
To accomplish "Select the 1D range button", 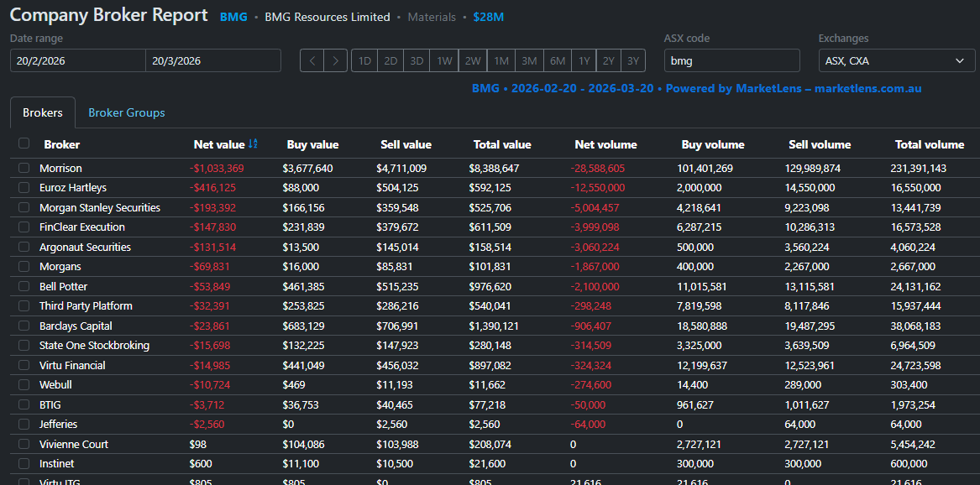I will [x=365, y=60].
